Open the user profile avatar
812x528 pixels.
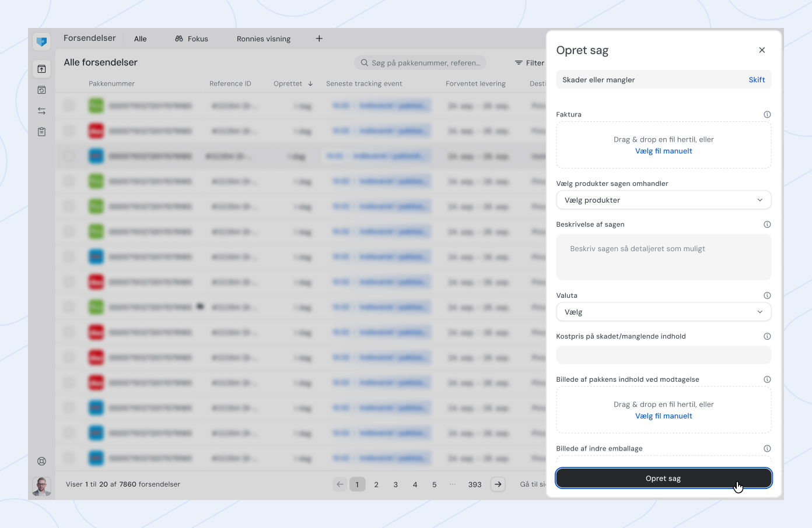pos(41,486)
